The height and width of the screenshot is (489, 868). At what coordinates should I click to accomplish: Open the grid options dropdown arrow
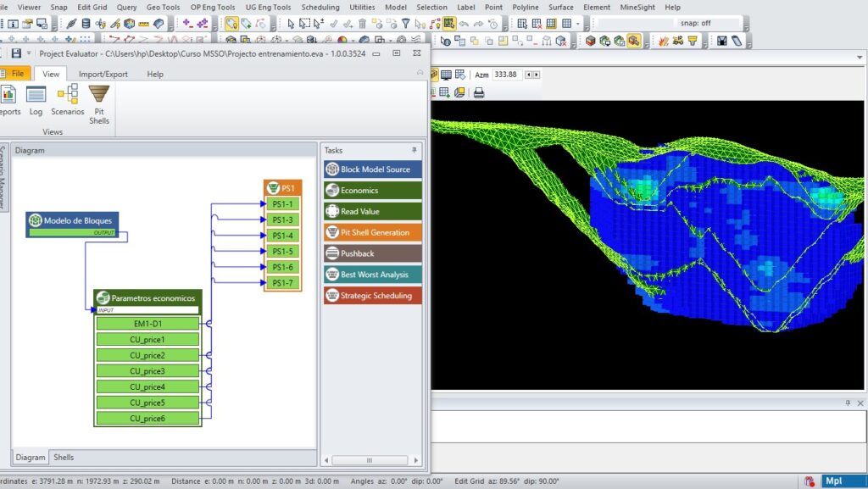click(x=578, y=23)
